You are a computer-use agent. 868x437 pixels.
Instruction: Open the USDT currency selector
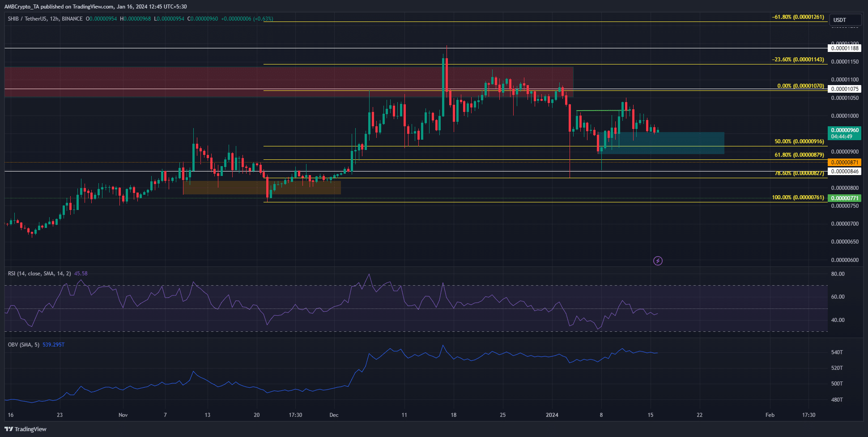(x=845, y=20)
